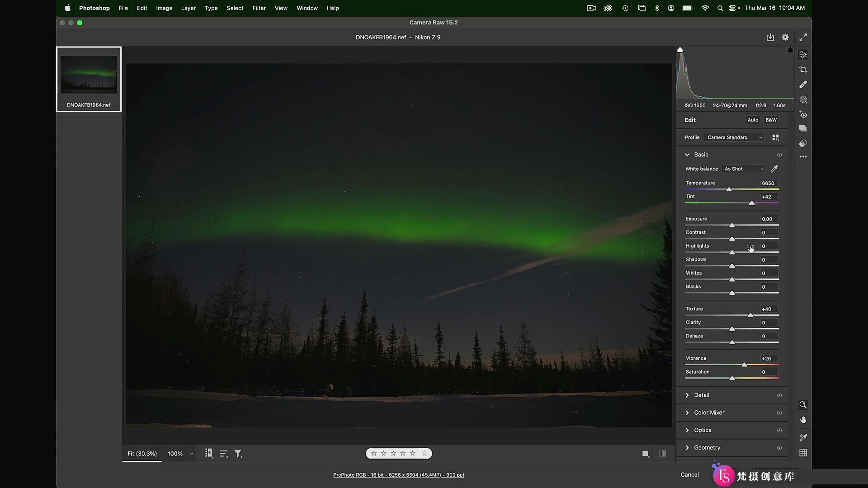Drag the Vibrance slider at +28
Viewport: 868px width, 488px height.
click(x=745, y=364)
